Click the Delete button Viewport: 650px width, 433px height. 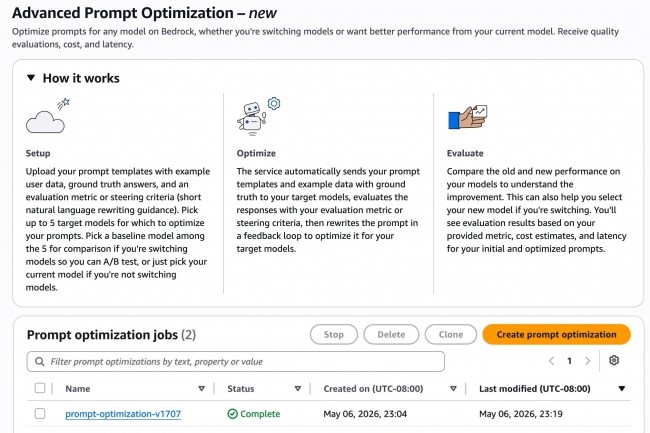click(391, 334)
